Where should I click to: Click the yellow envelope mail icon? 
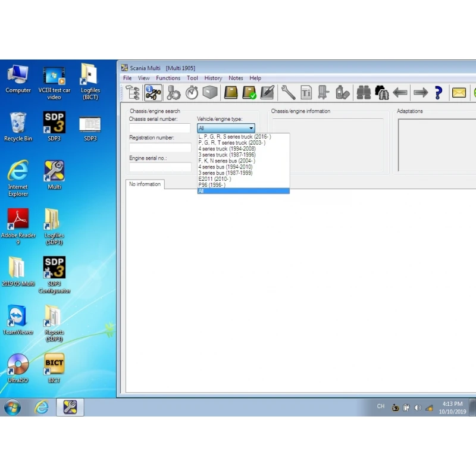(x=459, y=93)
